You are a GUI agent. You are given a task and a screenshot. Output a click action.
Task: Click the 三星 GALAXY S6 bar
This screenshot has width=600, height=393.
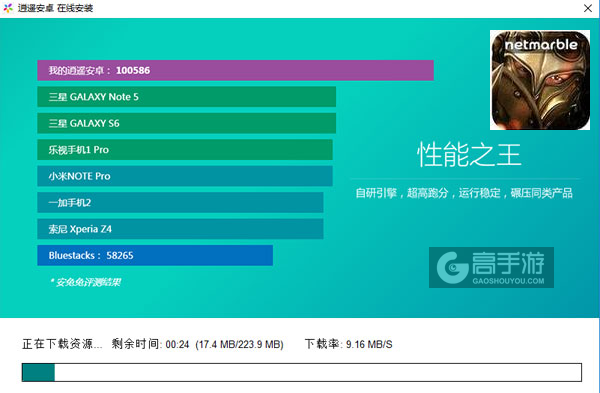(x=186, y=123)
